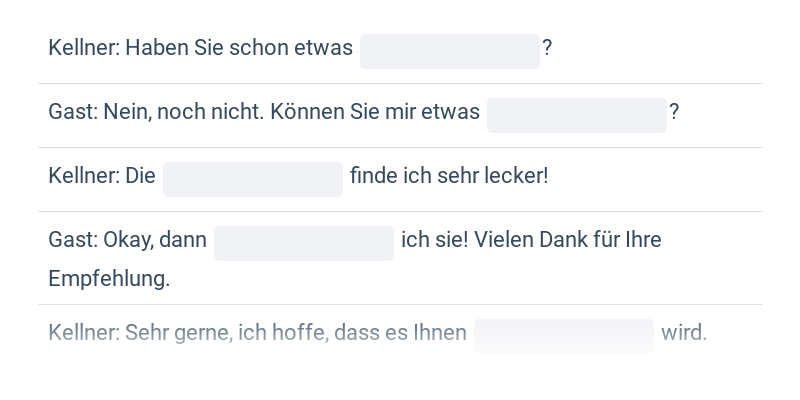Click the blank after "Okay, dann"
Image resolution: width=800 pixels, height=400 pixels.
[303, 243]
